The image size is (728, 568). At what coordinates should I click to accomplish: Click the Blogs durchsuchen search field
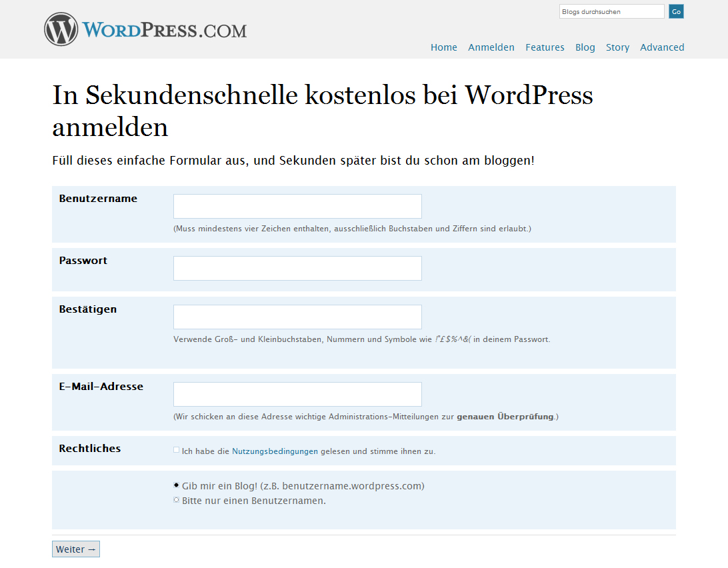(x=611, y=11)
